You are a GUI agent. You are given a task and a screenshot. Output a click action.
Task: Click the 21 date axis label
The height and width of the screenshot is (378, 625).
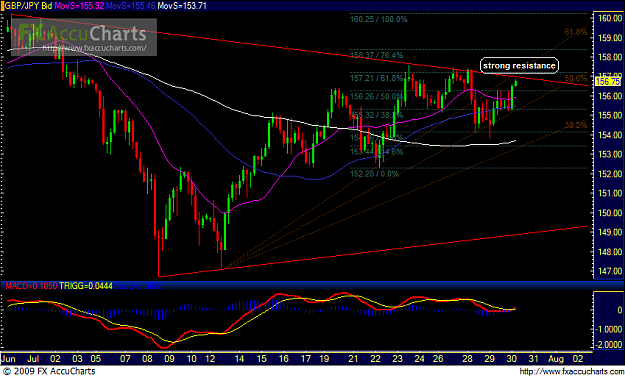pos(353,358)
